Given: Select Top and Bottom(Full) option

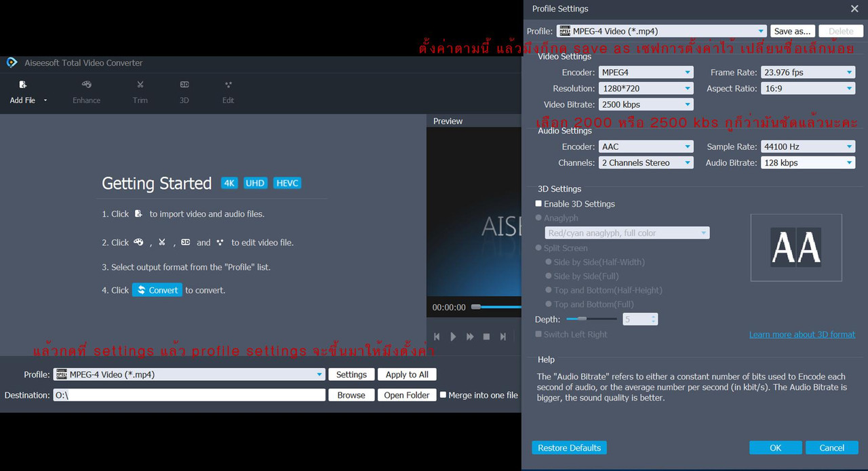Looking at the screenshot, I should (549, 304).
